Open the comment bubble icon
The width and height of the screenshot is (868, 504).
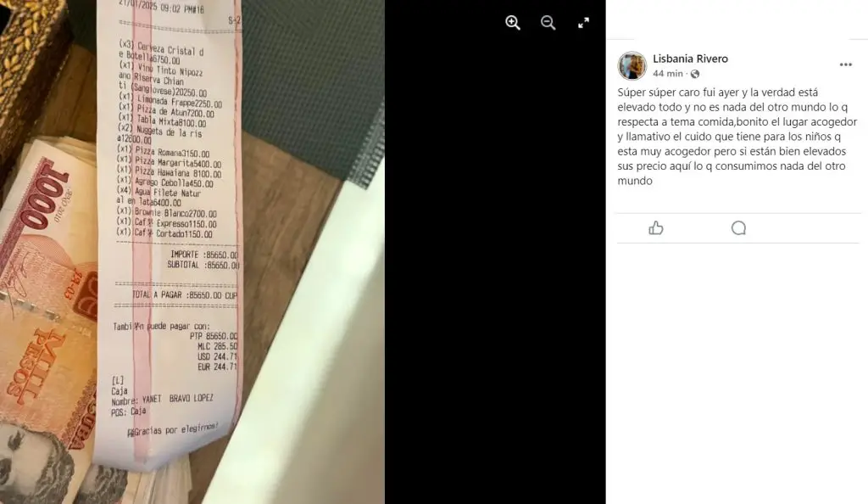coord(738,228)
